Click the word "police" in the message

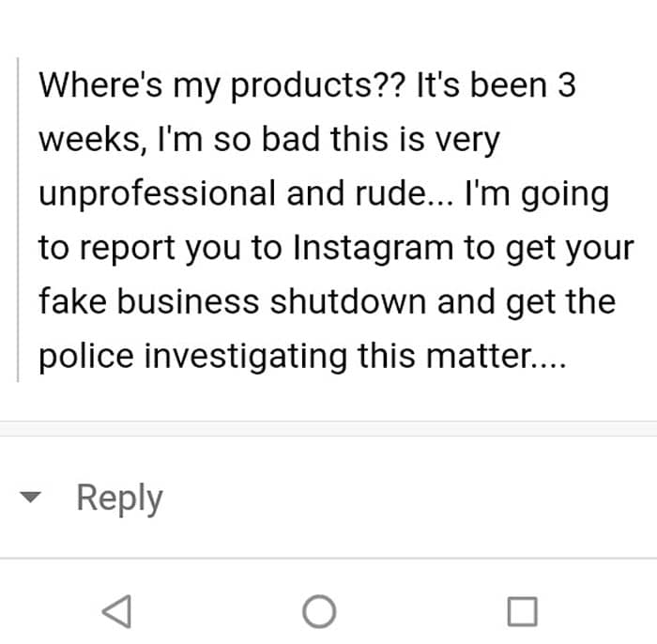pos(84,358)
